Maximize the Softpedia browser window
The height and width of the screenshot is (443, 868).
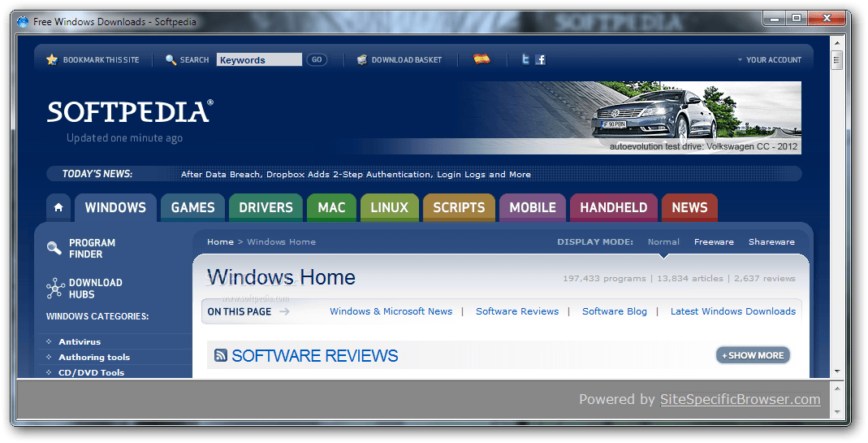(x=797, y=19)
